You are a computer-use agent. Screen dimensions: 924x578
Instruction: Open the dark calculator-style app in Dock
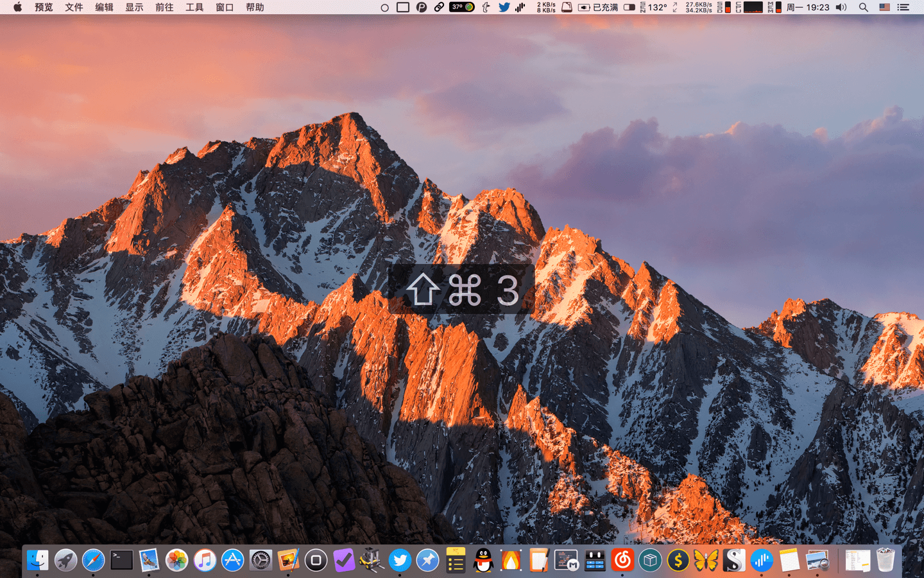coord(595,560)
